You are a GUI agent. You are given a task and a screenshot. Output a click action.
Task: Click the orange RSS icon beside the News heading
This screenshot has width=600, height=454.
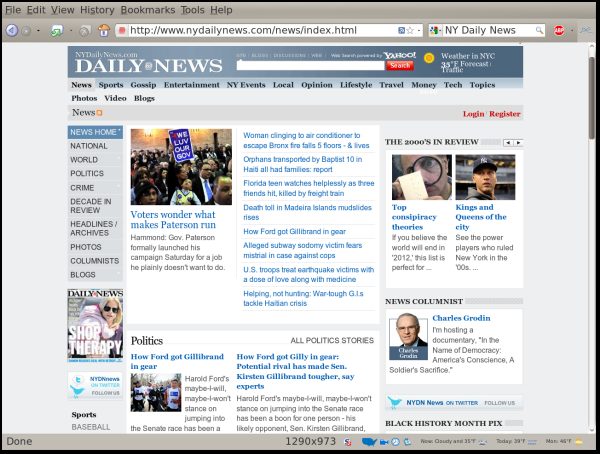99,113
